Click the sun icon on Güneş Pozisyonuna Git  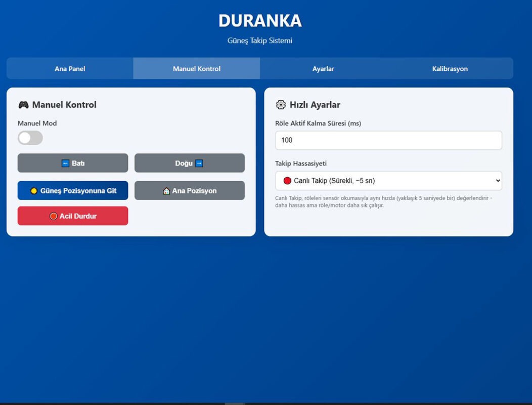(x=33, y=191)
